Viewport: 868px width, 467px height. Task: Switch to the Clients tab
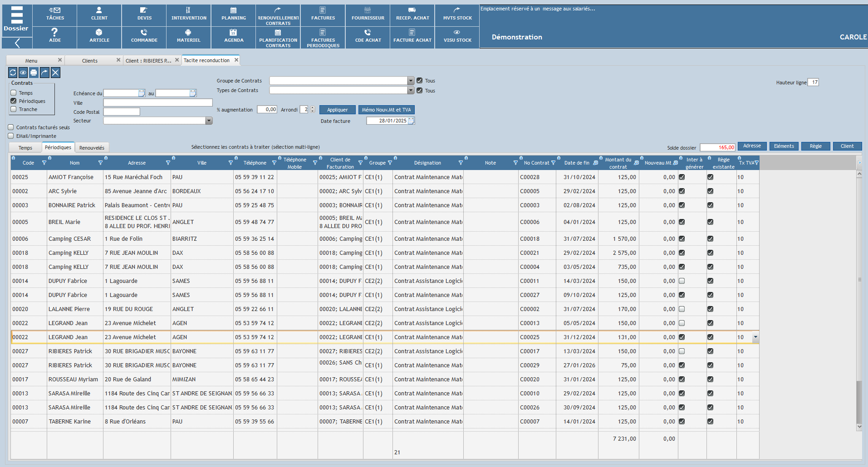[x=90, y=60]
